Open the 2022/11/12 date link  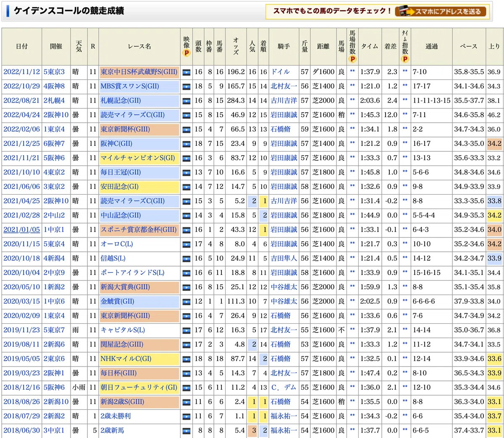point(22,72)
